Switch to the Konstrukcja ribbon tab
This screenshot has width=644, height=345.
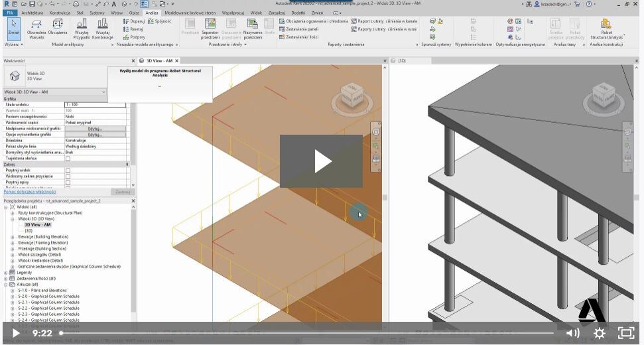(60, 13)
